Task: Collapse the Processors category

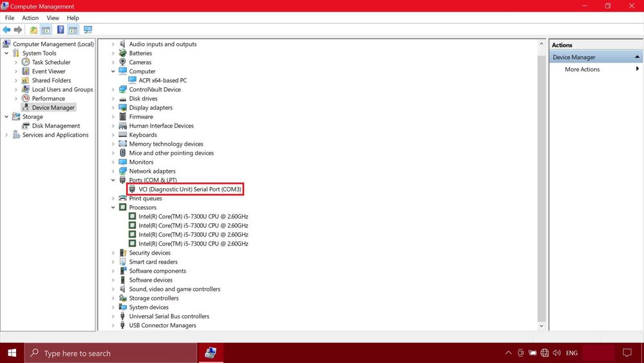Action: [113, 207]
